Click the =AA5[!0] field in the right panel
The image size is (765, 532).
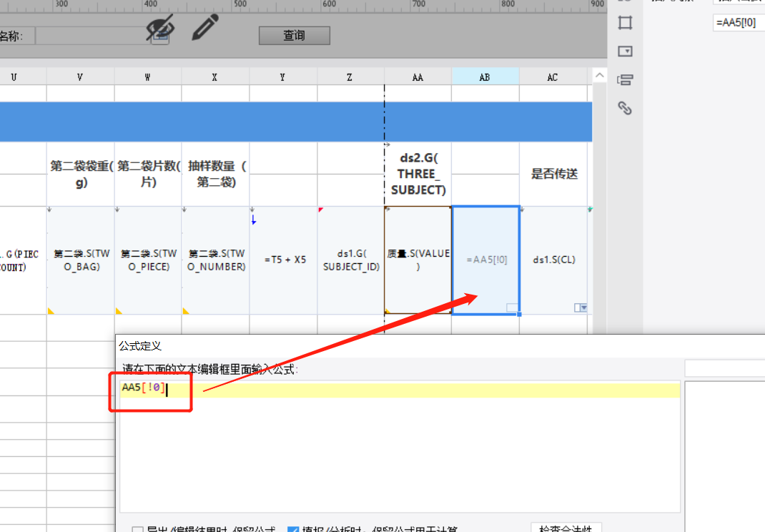739,22
